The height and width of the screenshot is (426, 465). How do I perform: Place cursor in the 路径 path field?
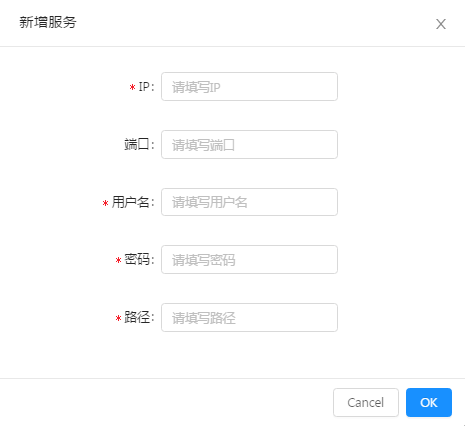pos(249,318)
